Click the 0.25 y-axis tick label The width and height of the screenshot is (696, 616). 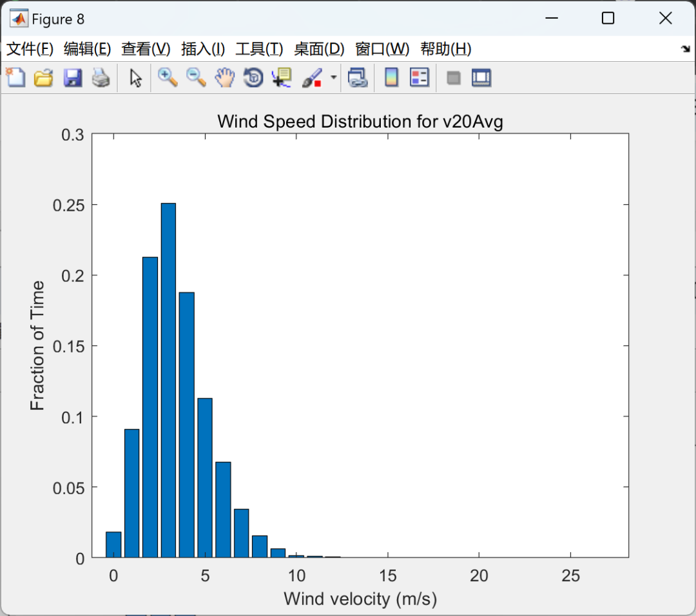click(x=69, y=206)
